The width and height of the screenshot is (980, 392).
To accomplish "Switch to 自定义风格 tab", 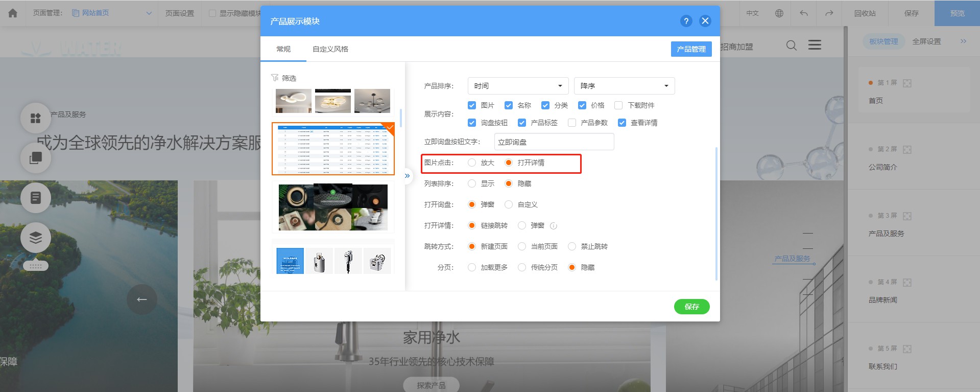I will pos(330,49).
